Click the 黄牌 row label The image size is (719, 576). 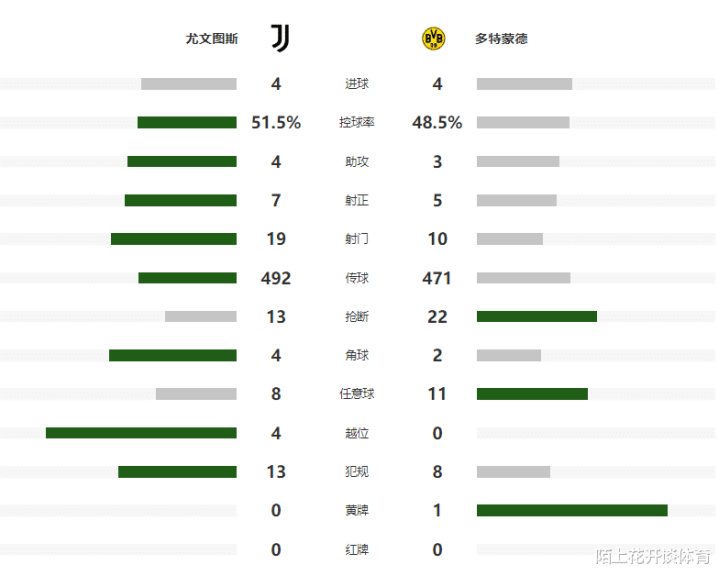tap(357, 510)
